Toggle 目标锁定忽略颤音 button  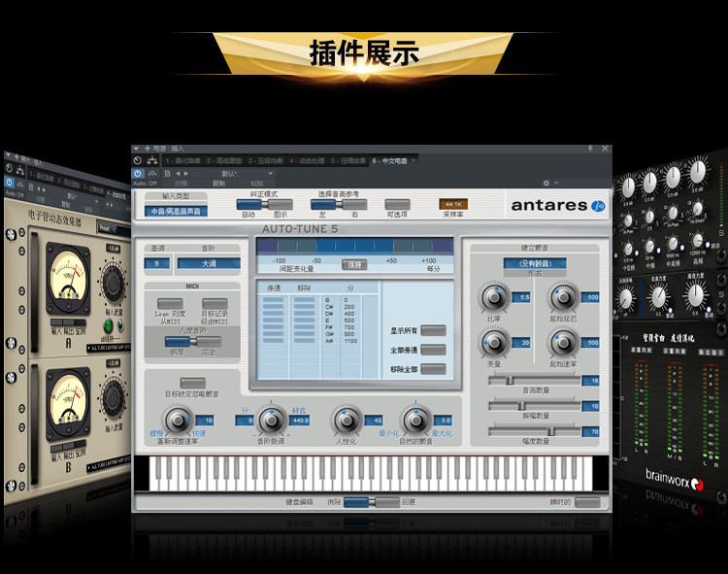(193, 383)
